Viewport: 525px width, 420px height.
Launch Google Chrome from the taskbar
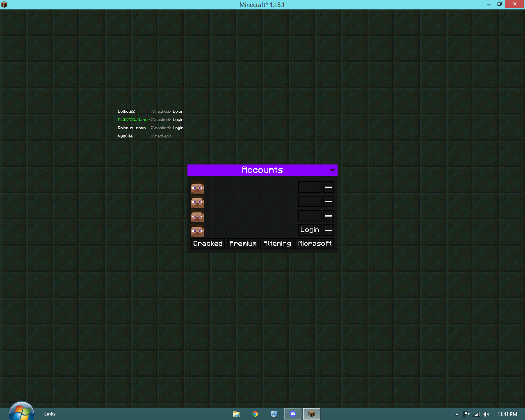pos(255,414)
